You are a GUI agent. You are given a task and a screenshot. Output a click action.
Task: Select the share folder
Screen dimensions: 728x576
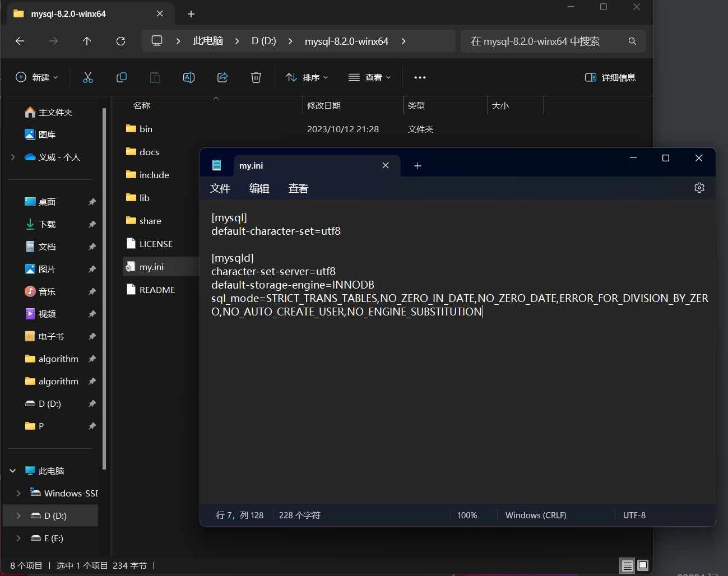(x=150, y=221)
